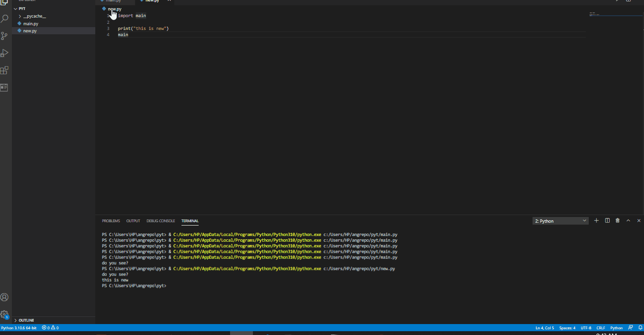Click the Accounts icon in activity bar
644x335 pixels.
tap(5, 297)
